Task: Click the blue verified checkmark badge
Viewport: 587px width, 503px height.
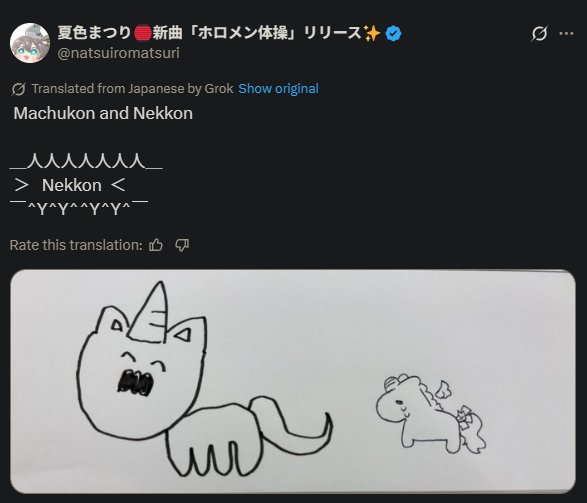Action: coord(393,33)
